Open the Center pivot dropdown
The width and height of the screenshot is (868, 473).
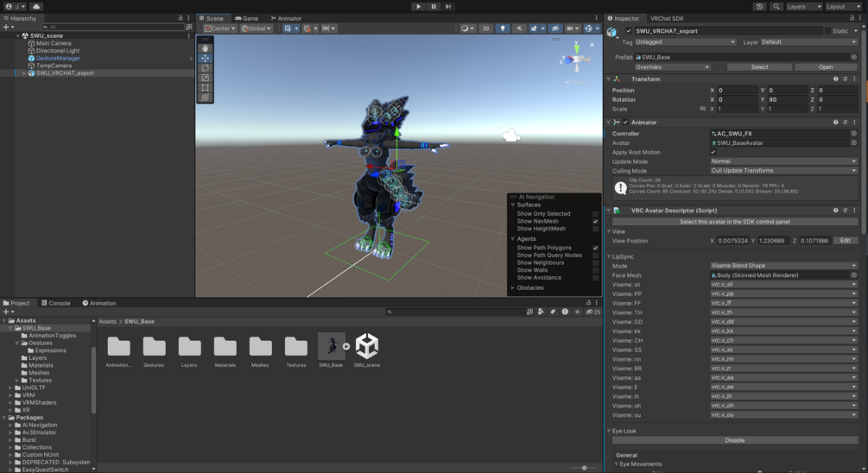point(219,28)
